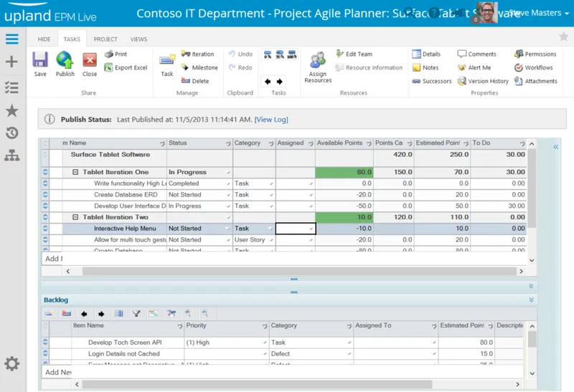The width and height of the screenshot is (574, 392).
Task: Set task to 50% complete
Action: tap(280, 54)
